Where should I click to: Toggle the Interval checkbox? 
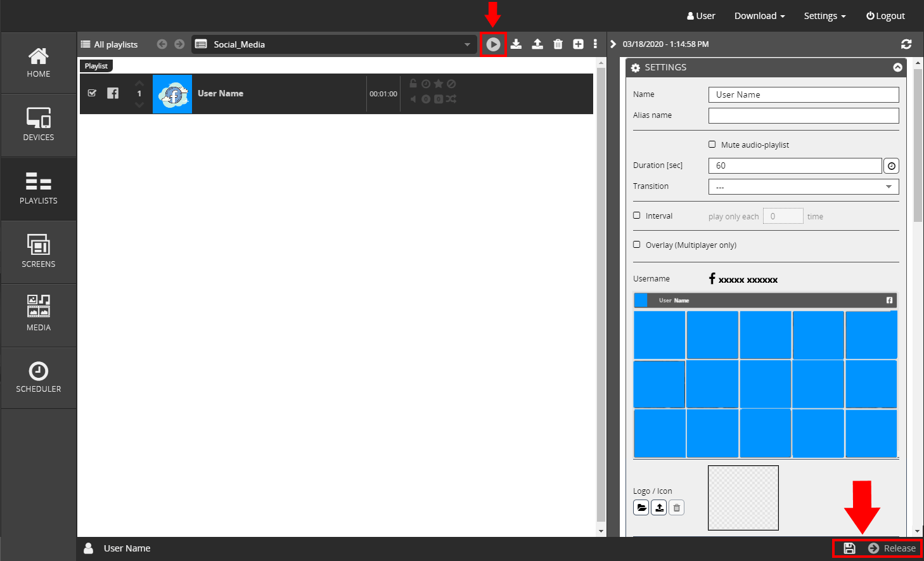coord(637,216)
